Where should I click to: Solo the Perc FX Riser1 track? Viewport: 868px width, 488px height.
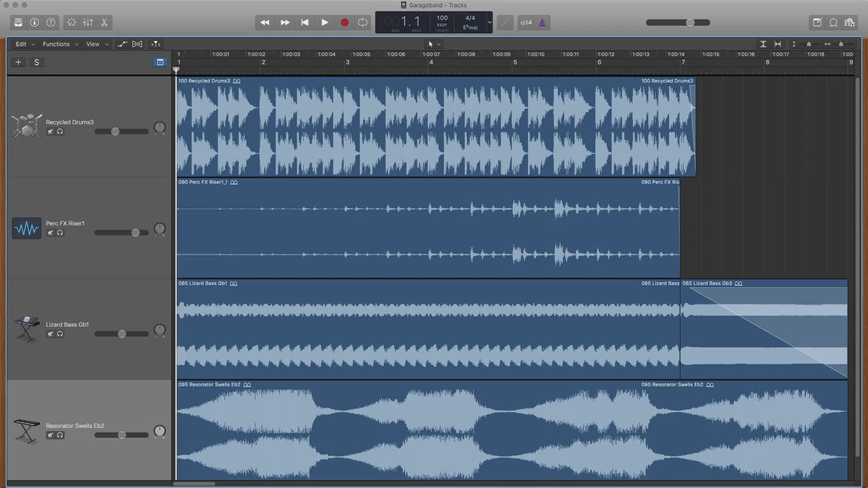(60, 233)
